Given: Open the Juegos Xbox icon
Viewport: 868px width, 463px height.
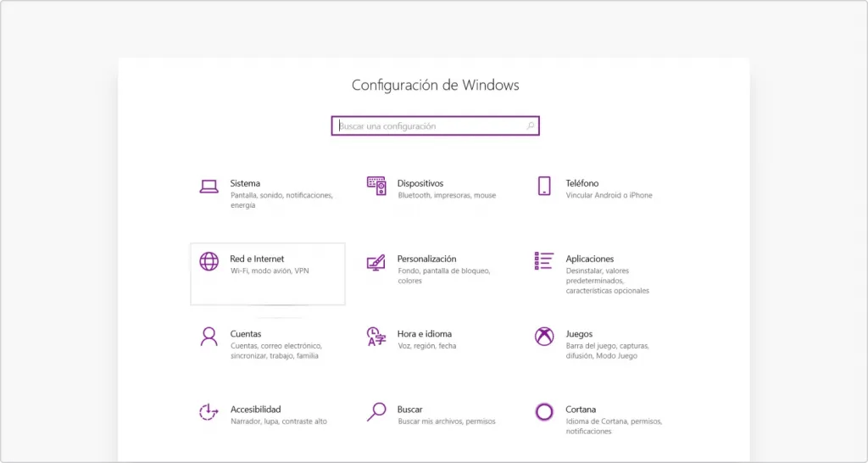Looking at the screenshot, I should (x=544, y=336).
